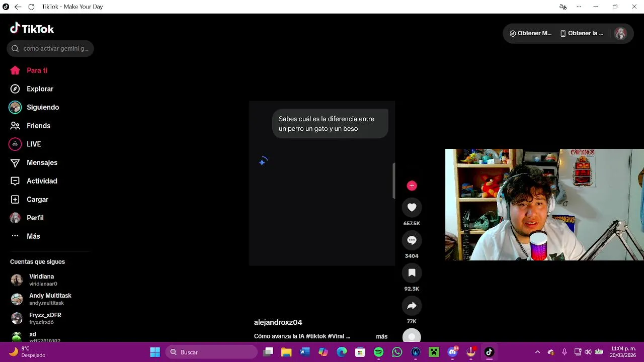Open alejandroxz04 creator profile

[278, 322]
